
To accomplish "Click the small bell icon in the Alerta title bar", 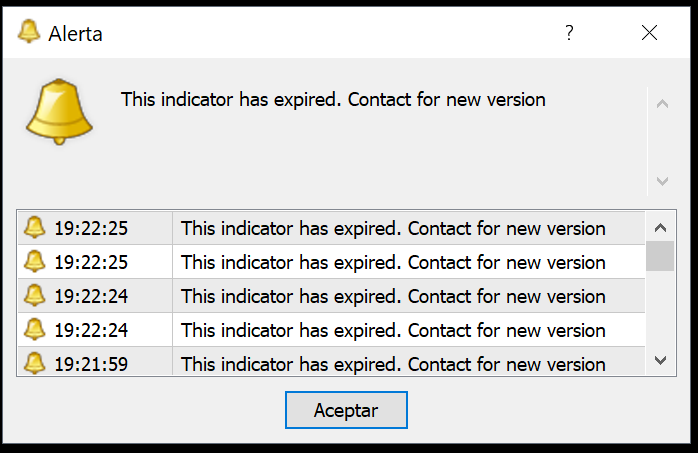I will [29, 32].
